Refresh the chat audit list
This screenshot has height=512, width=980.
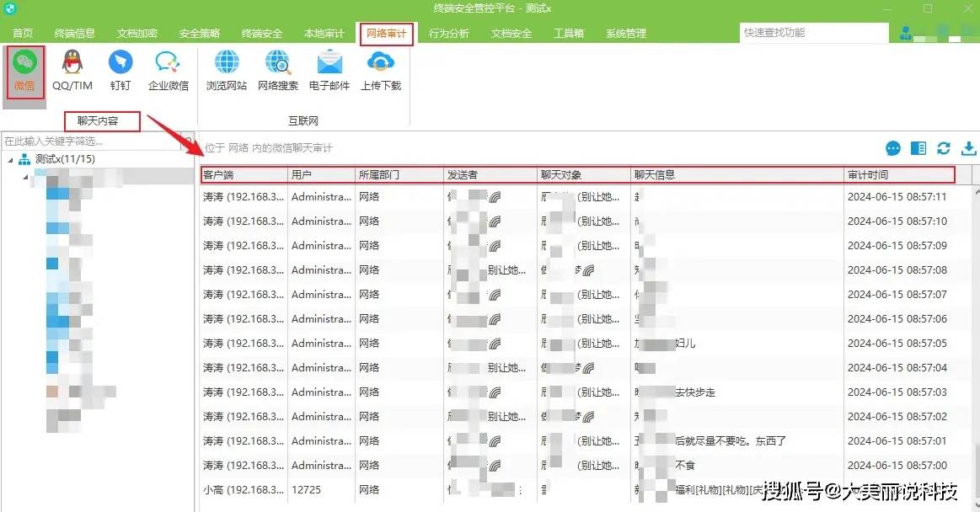(943, 148)
